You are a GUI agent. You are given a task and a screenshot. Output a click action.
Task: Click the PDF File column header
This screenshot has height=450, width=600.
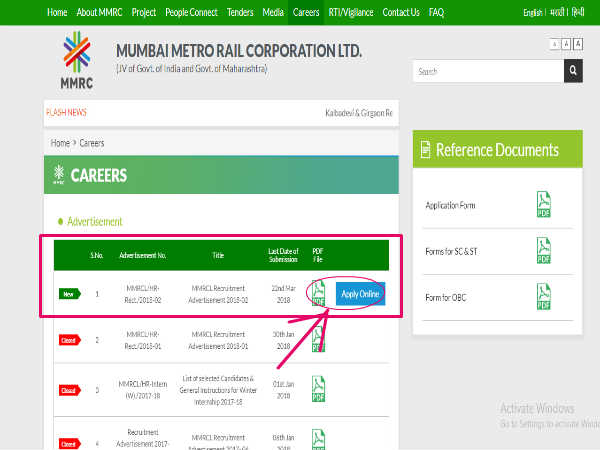pyautogui.click(x=318, y=255)
